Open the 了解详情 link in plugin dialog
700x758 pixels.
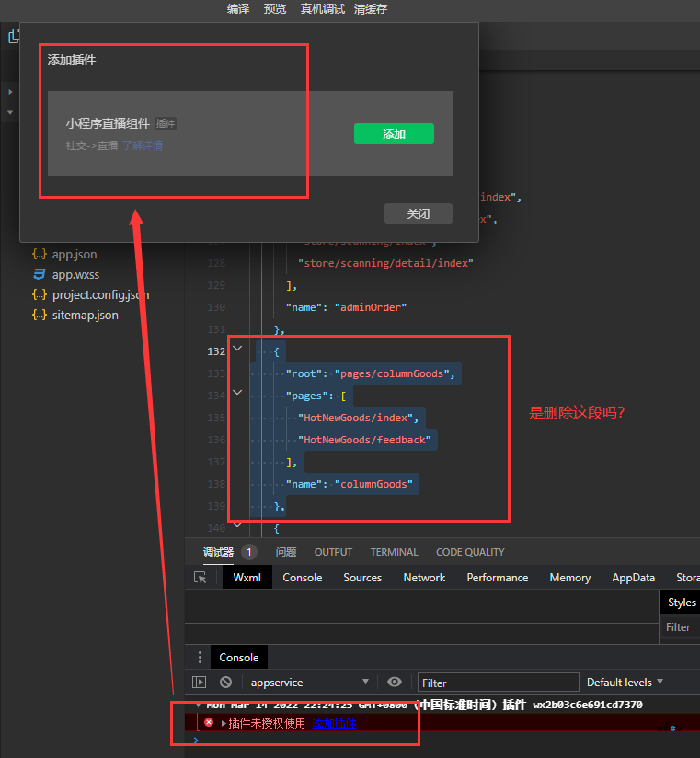coord(143,145)
